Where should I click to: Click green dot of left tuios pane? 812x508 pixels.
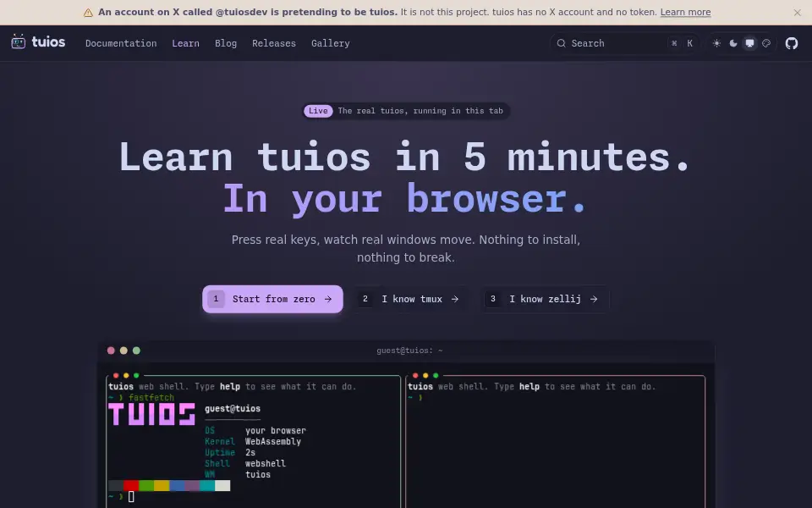pos(136,375)
